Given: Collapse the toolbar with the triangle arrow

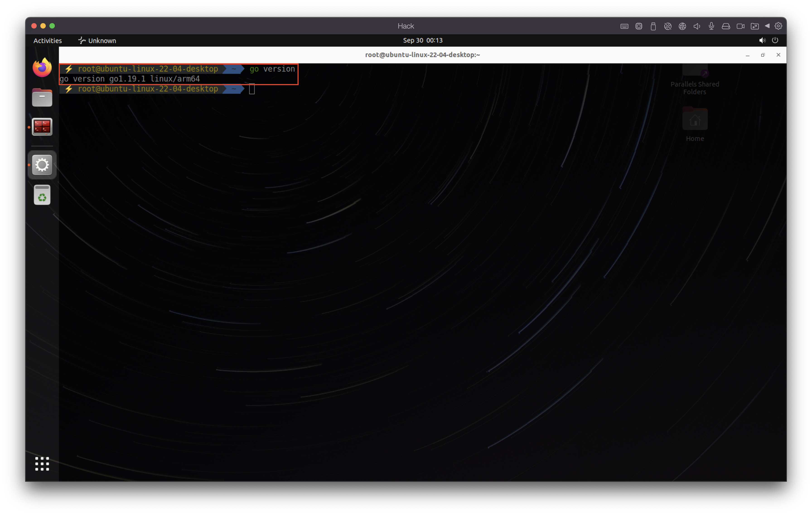Looking at the screenshot, I should pyautogui.click(x=767, y=26).
